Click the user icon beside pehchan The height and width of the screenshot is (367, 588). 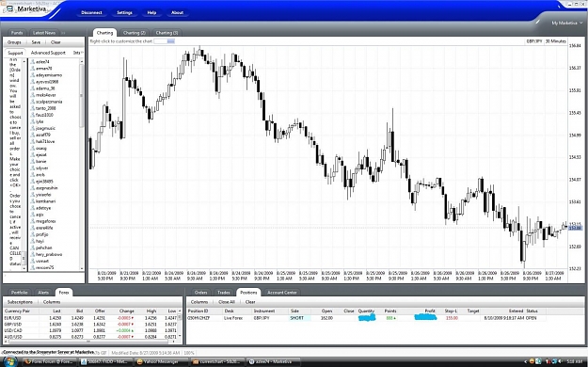tap(33, 247)
